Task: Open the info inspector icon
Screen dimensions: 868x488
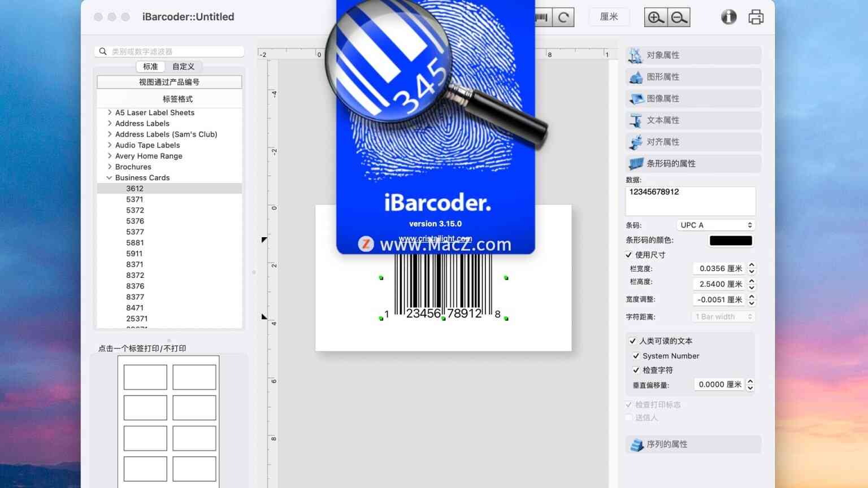Action: [729, 17]
